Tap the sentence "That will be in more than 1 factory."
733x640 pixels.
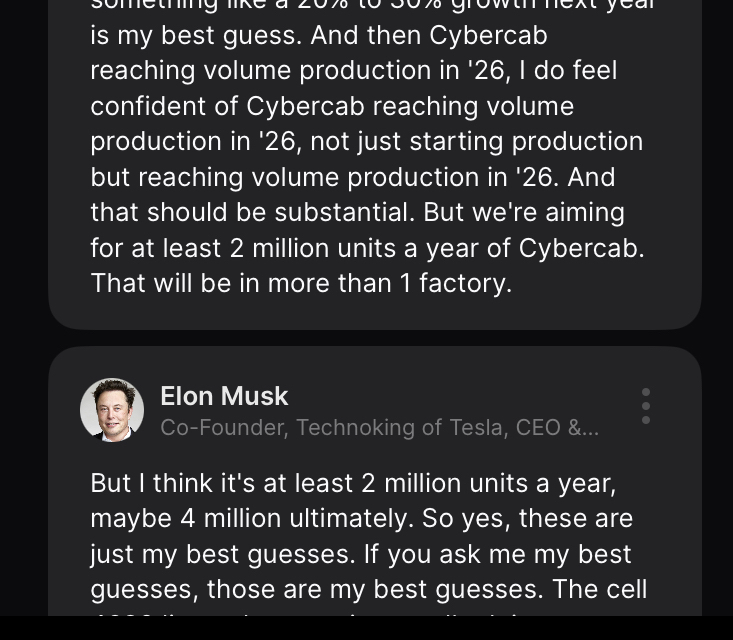click(301, 283)
